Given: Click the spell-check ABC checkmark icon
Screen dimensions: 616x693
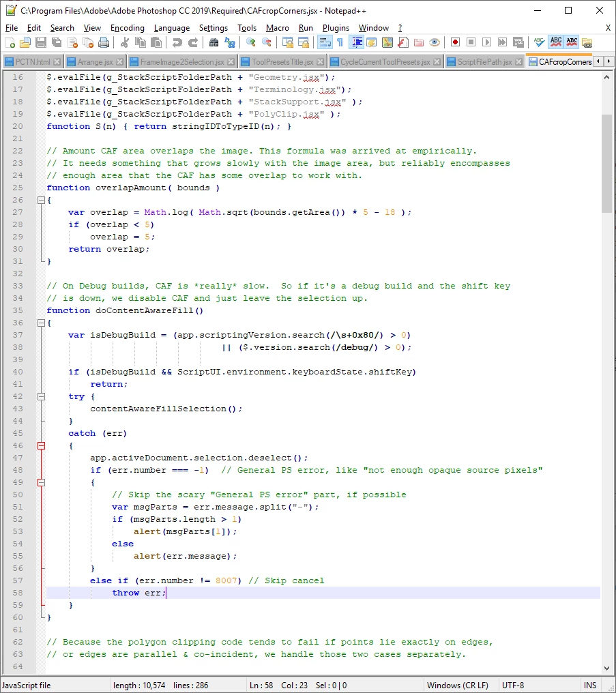Looking at the screenshot, I should coord(539,42).
